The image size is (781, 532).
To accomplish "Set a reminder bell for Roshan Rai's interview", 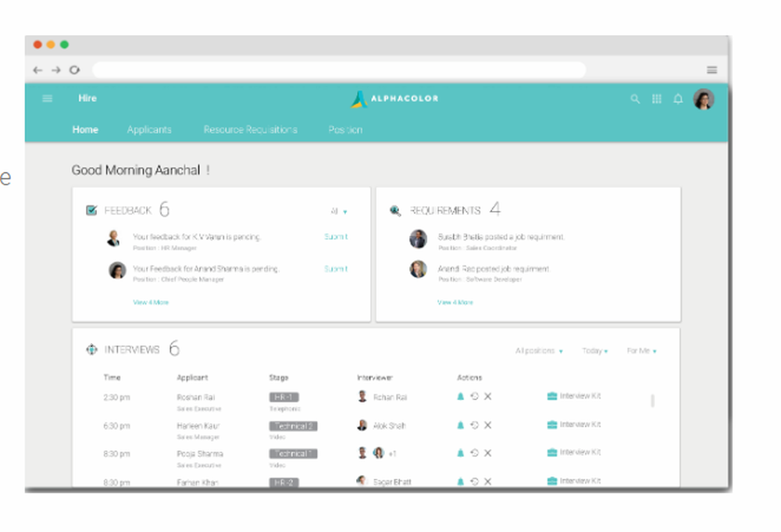I will (x=460, y=396).
